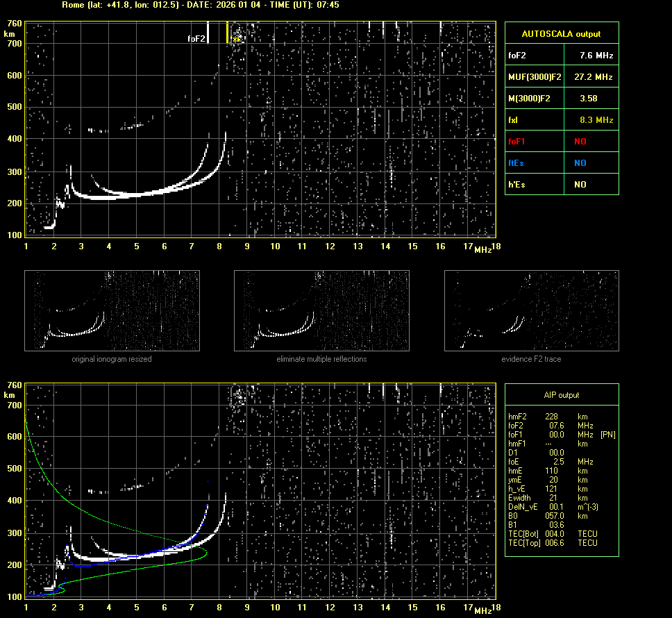
Task: Select the yellow fxI value 8.3 MHz
Action: (596, 120)
